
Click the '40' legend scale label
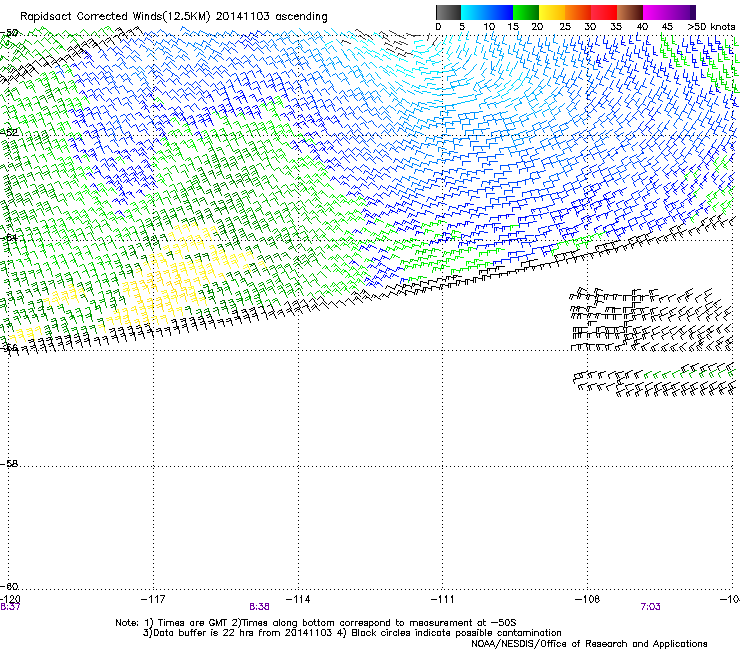[642, 27]
